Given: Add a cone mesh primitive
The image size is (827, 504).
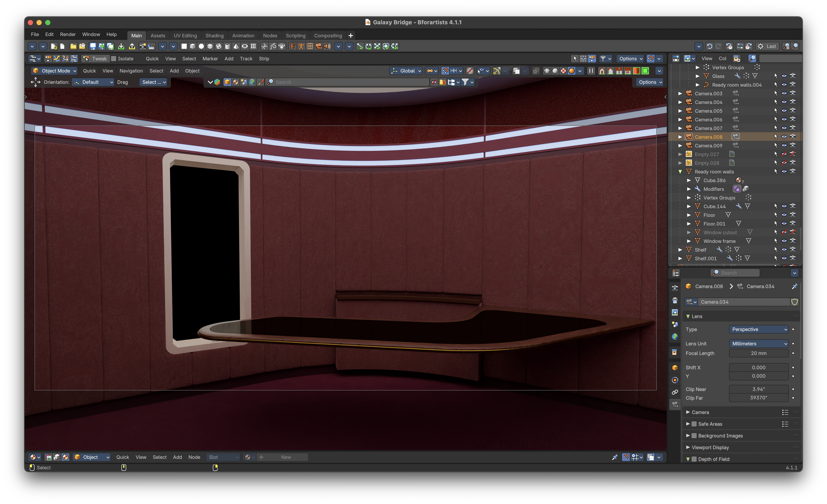Looking at the screenshot, I should 236,46.
